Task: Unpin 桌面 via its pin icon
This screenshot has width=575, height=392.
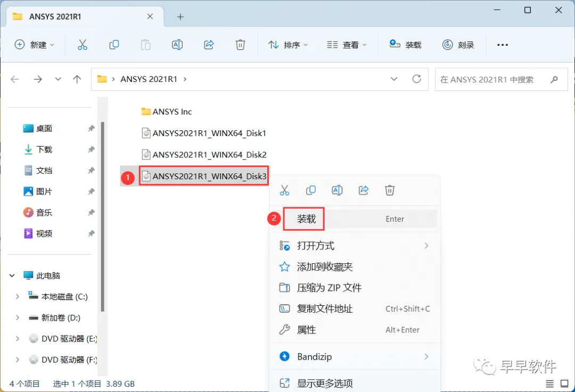Action: (x=91, y=129)
